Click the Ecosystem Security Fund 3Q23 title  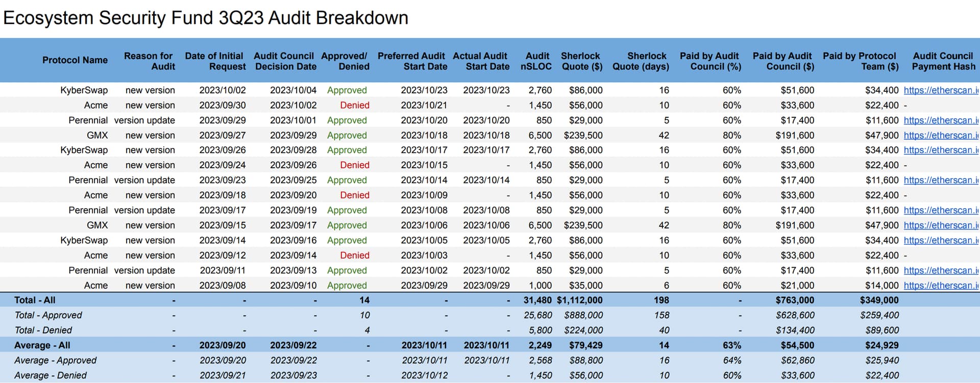(x=206, y=18)
